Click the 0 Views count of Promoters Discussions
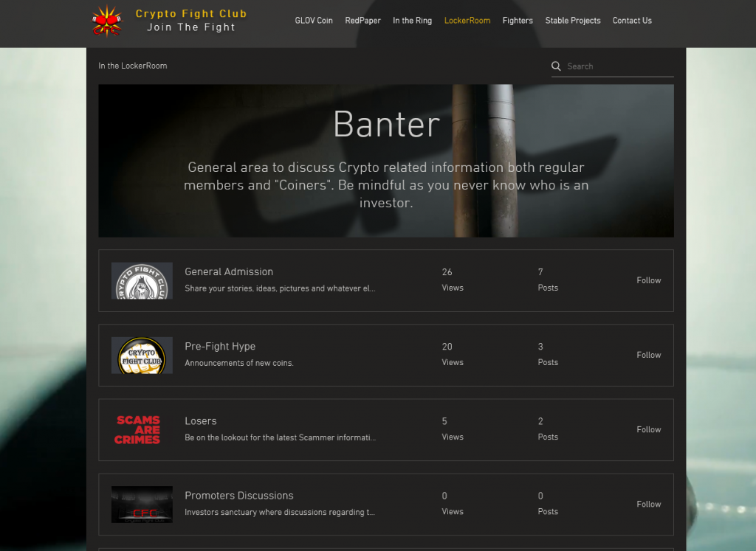 point(453,504)
